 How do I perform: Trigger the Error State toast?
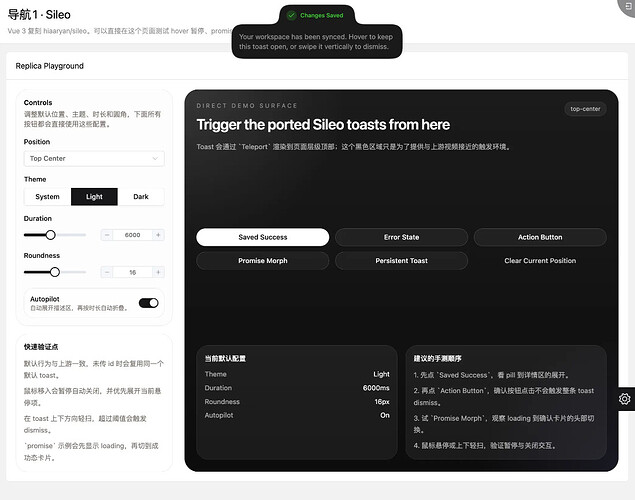pos(401,237)
